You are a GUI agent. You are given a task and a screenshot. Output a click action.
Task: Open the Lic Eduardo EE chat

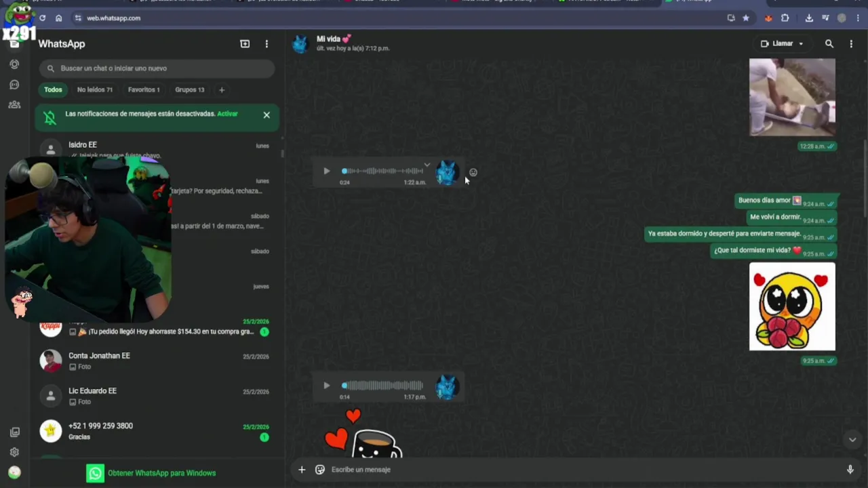point(156,396)
